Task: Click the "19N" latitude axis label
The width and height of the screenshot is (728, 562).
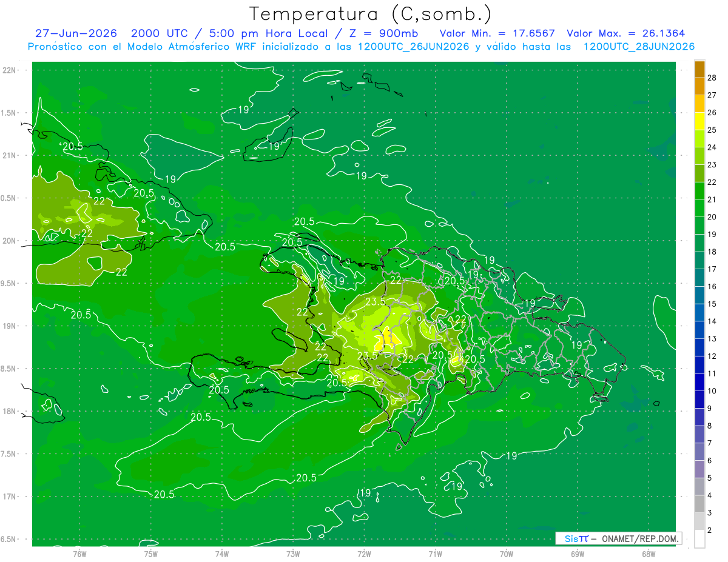Action: point(10,326)
